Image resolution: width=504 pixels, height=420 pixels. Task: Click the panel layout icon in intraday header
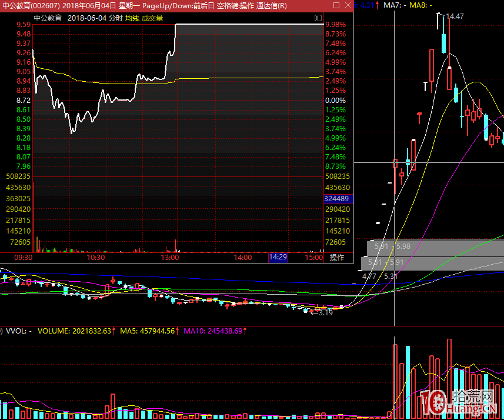pos(318,18)
